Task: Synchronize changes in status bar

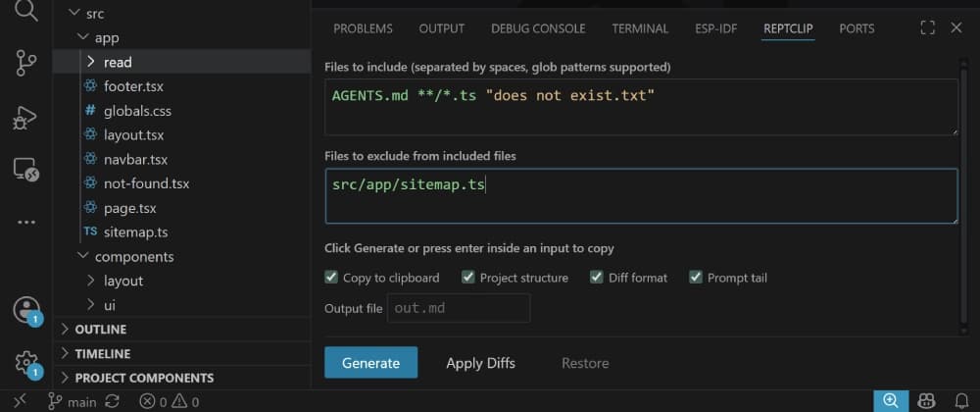Action: (113, 402)
